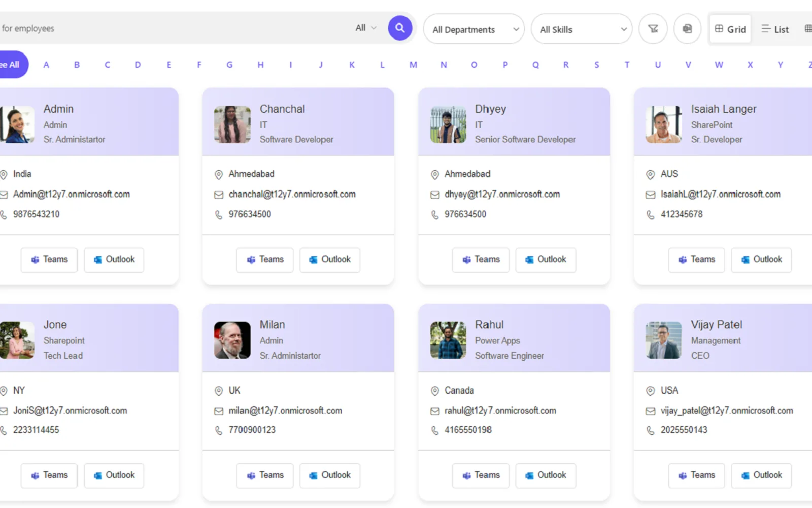Image resolution: width=812 pixels, height=508 pixels.
Task: Click Dhyey's phone number 976634500
Action: tap(465, 214)
